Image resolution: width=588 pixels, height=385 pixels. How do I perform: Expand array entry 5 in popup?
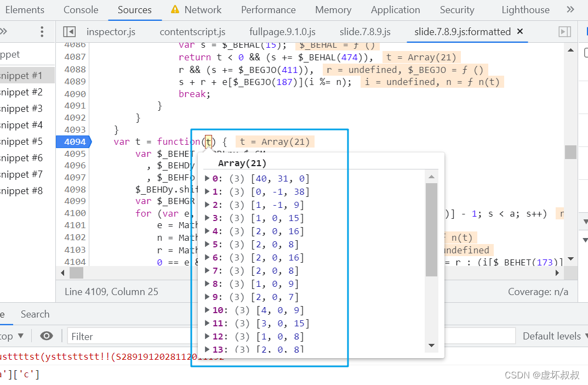pyautogui.click(x=207, y=244)
